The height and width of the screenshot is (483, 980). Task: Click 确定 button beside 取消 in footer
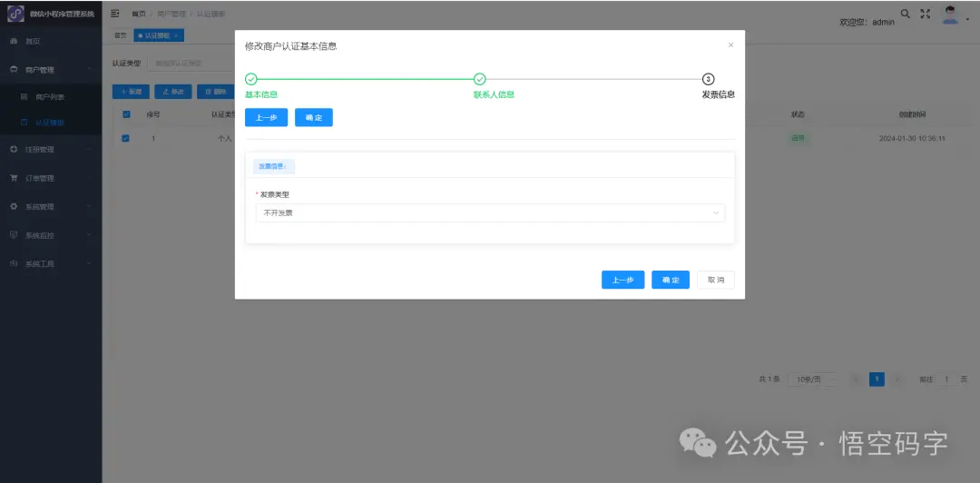tap(671, 280)
